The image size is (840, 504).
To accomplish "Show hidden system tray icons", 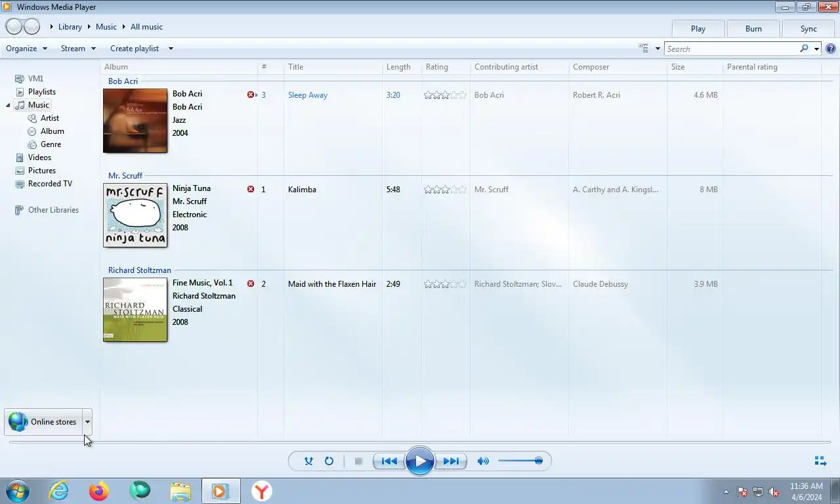I will click(x=726, y=492).
